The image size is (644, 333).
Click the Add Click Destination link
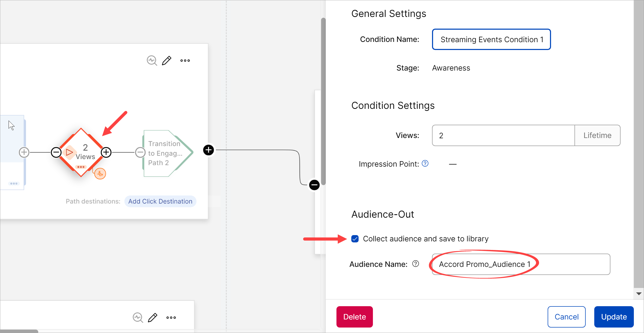click(160, 201)
